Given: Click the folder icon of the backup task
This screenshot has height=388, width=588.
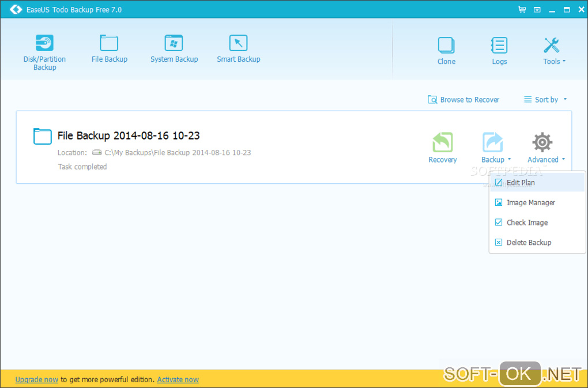Looking at the screenshot, I should 43,136.
